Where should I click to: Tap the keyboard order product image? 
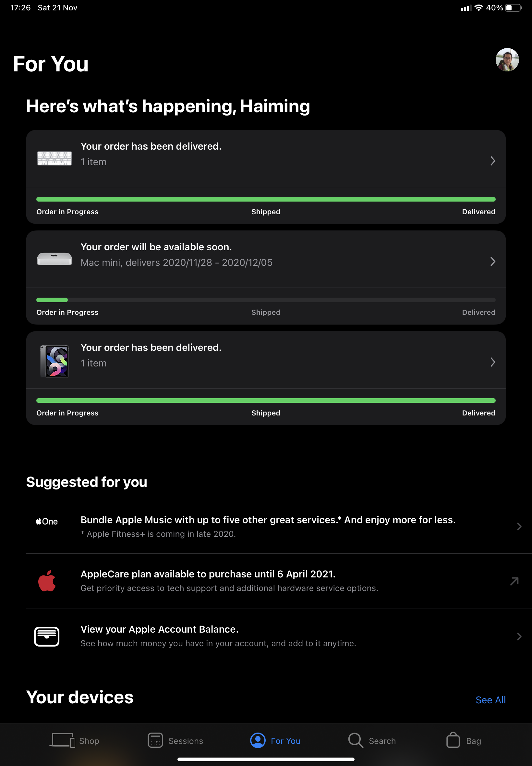pos(54,158)
